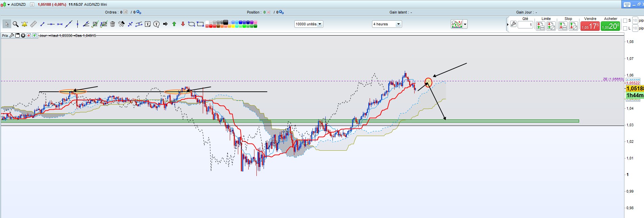Select the parallel channel drawing tool

(x=139, y=24)
